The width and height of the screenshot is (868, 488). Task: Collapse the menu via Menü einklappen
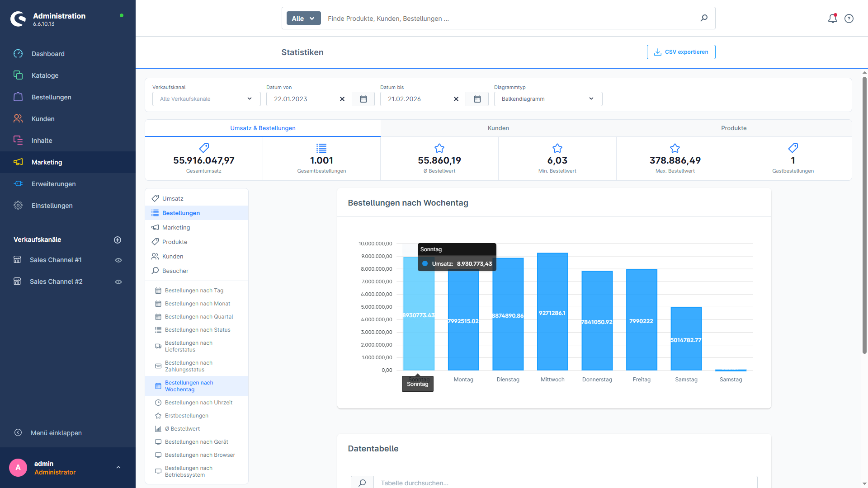pyautogui.click(x=57, y=432)
